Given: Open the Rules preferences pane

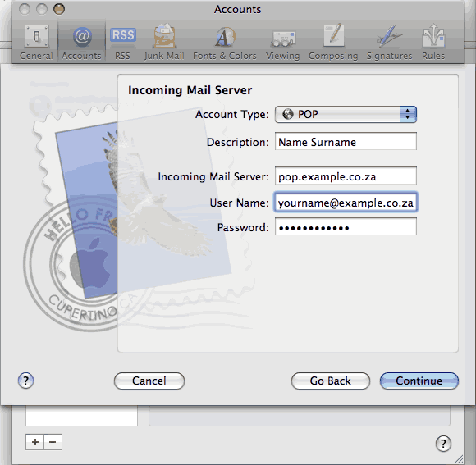Looking at the screenshot, I should click(x=433, y=42).
